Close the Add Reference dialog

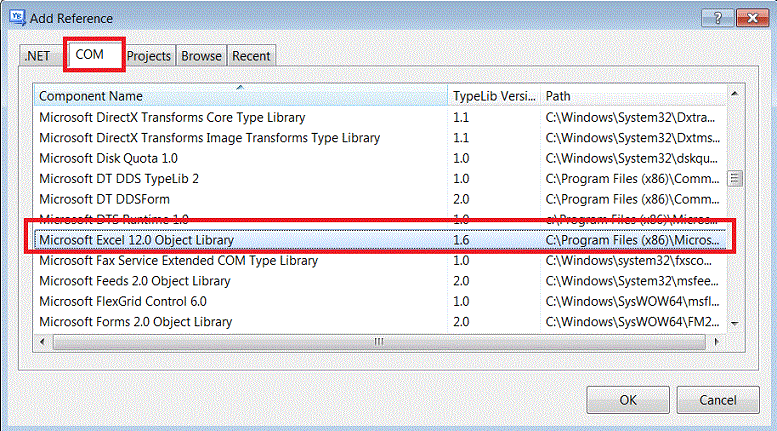(x=752, y=18)
